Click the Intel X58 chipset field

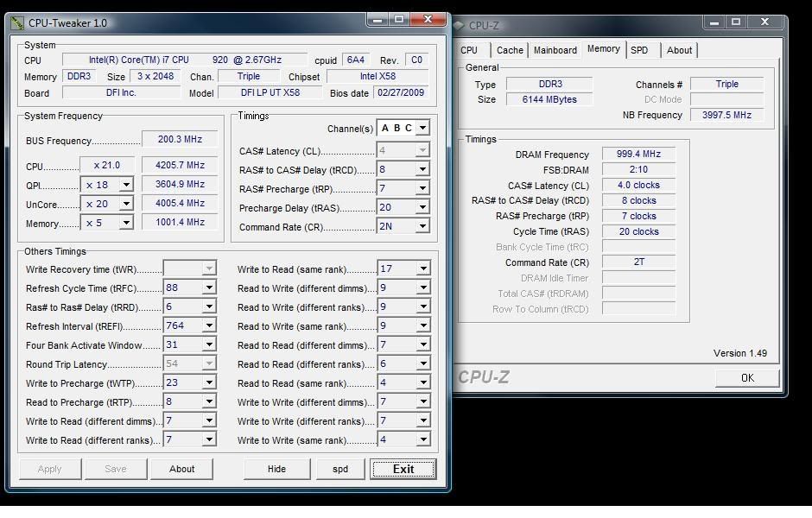377,76
